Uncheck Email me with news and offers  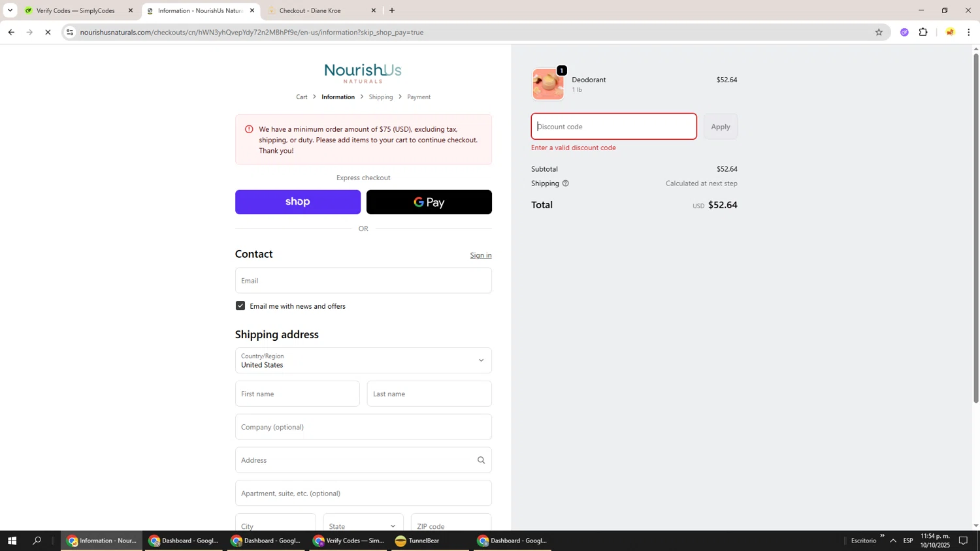click(240, 306)
